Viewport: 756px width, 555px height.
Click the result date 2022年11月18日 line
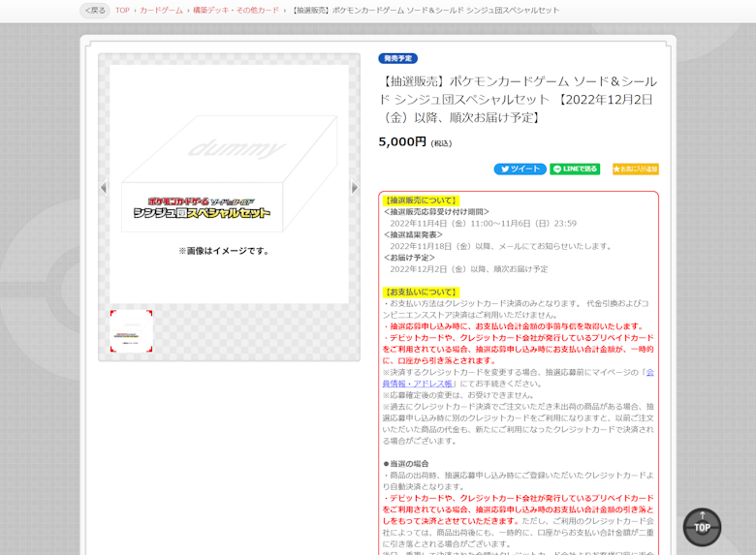[x=501, y=246]
